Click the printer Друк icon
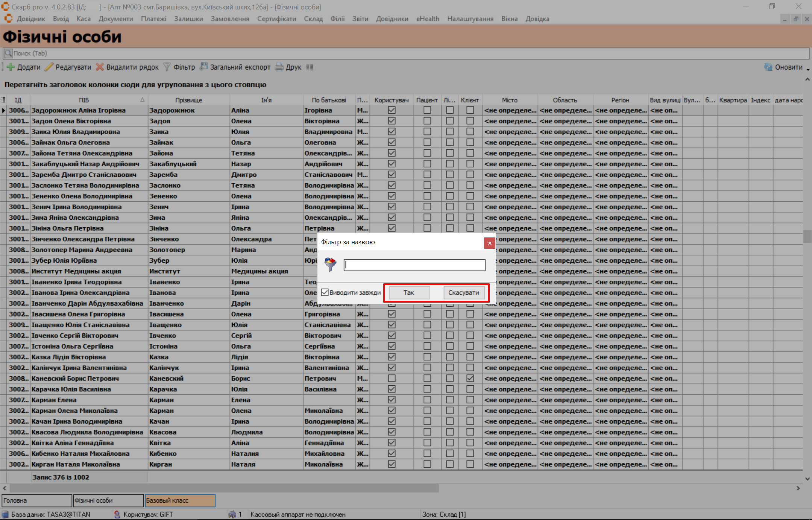Screen dimensions: 812x520 pos(279,67)
